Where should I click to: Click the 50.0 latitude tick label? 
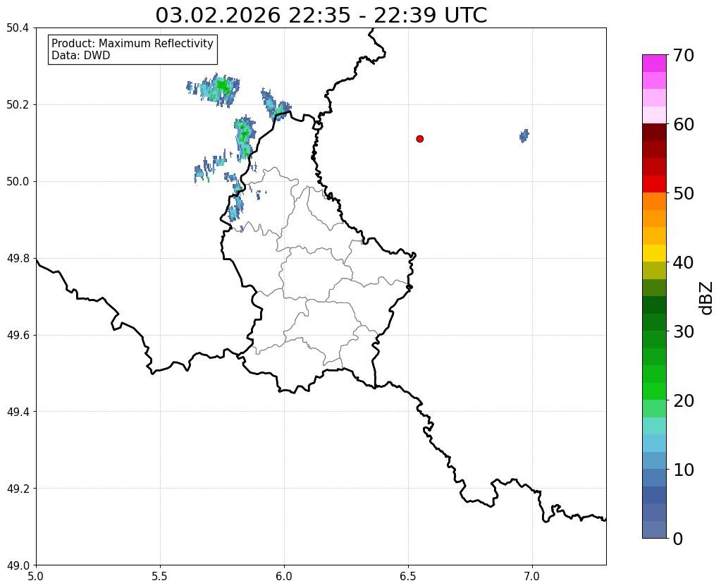coord(18,182)
